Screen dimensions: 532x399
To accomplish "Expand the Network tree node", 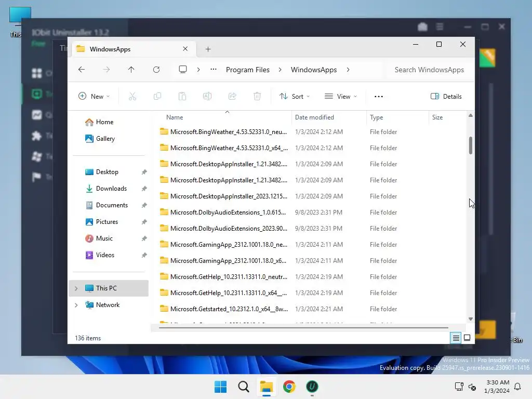I will (76, 305).
